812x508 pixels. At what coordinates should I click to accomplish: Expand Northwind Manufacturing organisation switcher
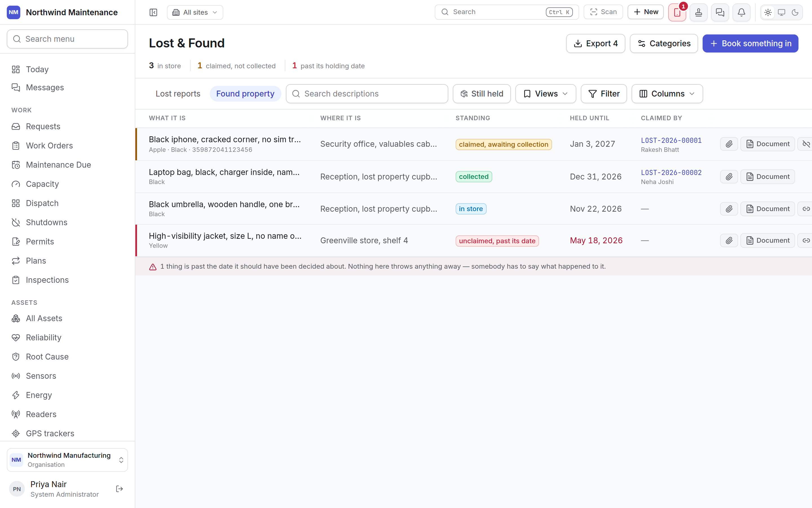click(x=67, y=460)
